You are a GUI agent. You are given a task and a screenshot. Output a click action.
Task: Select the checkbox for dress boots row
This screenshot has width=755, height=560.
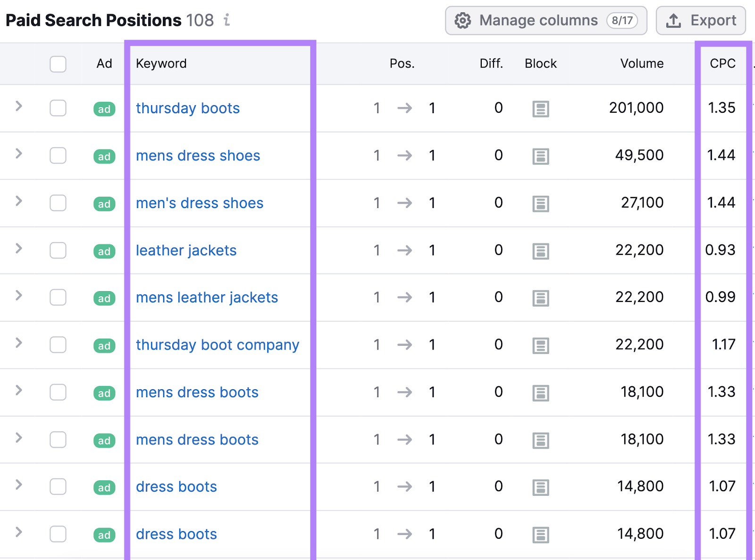[x=58, y=487]
